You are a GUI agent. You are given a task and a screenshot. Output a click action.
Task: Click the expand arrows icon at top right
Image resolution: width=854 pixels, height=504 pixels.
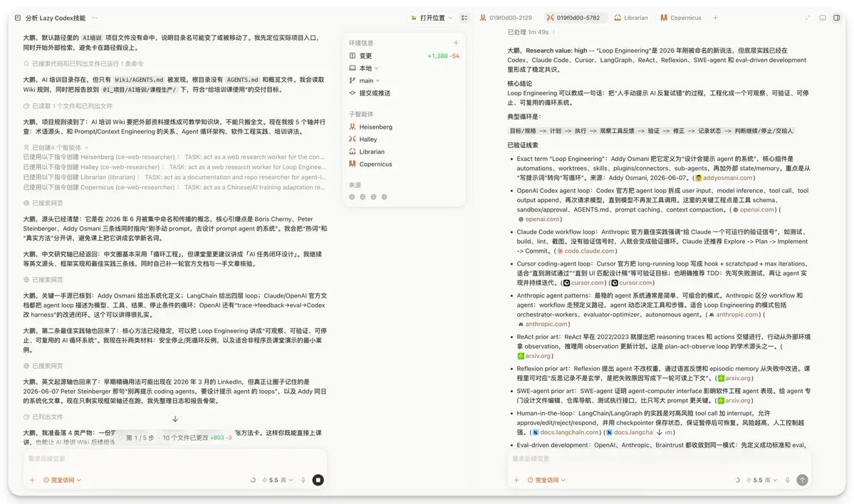(808, 18)
